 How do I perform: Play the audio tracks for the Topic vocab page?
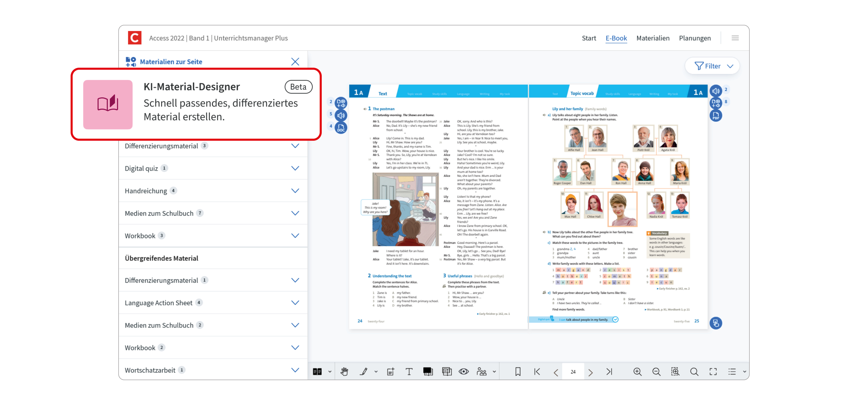click(x=716, y=90)
